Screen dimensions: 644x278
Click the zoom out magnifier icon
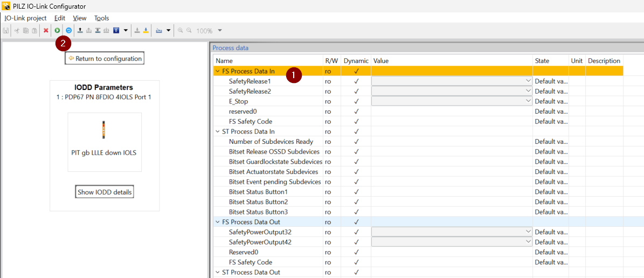[189, 30]
